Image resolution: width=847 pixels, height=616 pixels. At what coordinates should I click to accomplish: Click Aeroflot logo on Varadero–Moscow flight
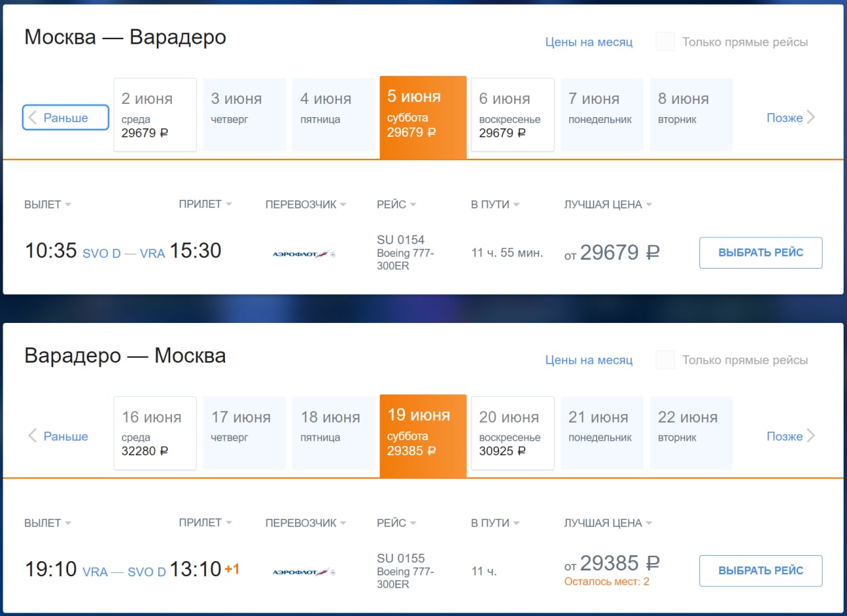pyautogui.click(x=304, y=572)
